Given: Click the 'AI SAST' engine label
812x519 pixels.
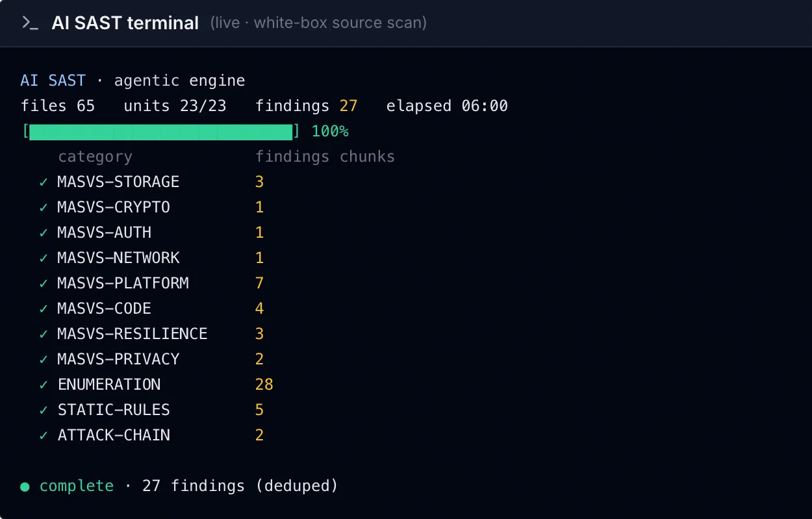Looking at the screenshot, I should point(53,81).
